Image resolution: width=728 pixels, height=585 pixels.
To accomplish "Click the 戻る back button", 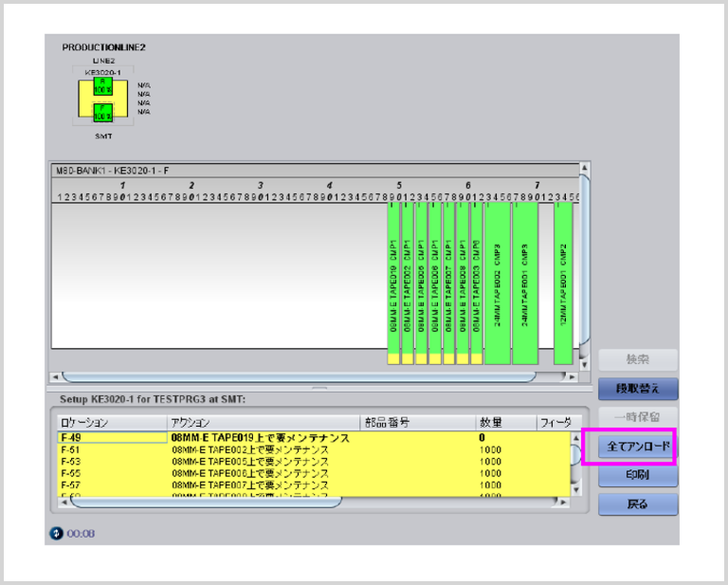I will pos(637,504).
